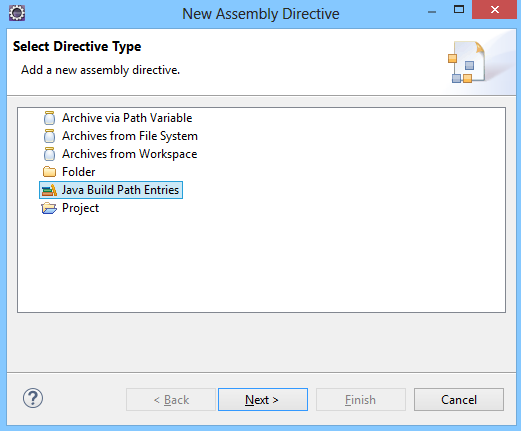Go to the next wizard page
This screenshot has height=431, width=521.
tap(263, 399)
